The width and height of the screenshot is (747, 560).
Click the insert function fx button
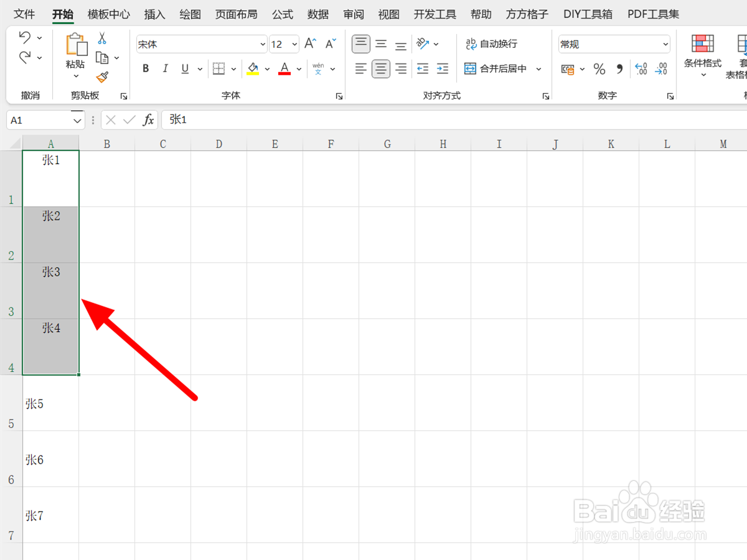148,120
